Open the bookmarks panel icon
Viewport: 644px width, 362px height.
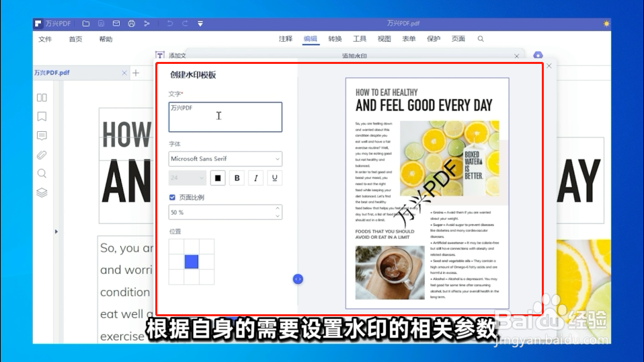click(x=42, y=116)
